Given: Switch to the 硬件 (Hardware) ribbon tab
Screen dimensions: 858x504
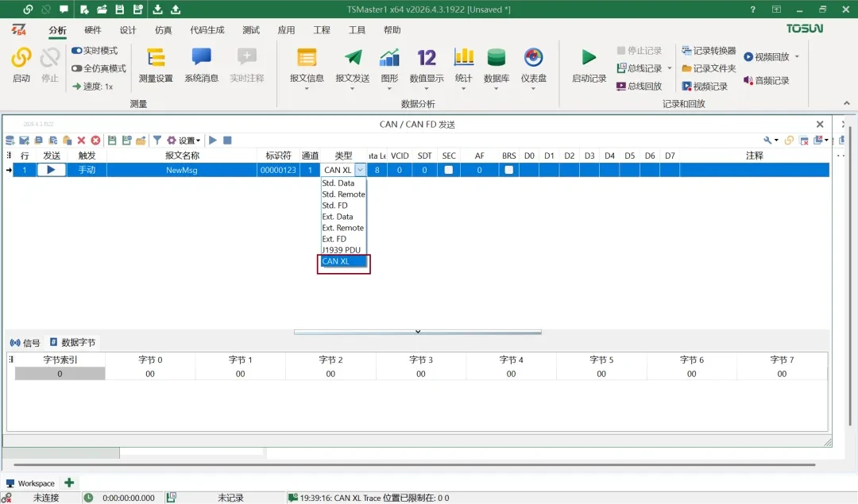Looking at the screenshot, I should click(92, 30).
